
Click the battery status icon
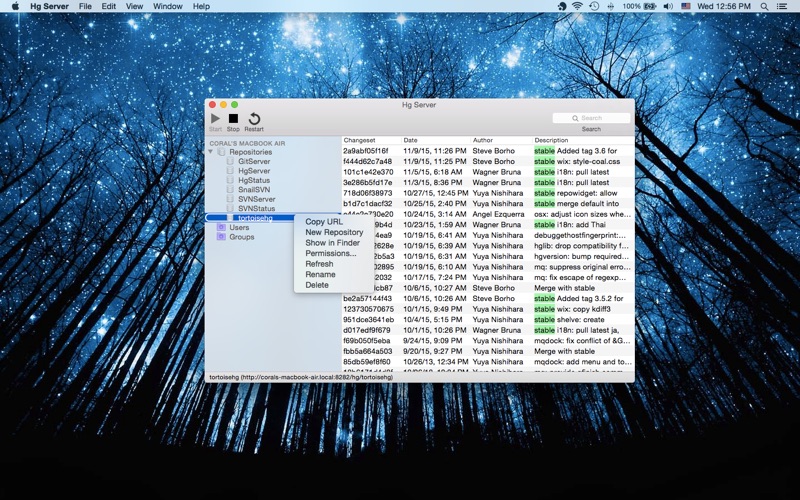pos(649,6)
